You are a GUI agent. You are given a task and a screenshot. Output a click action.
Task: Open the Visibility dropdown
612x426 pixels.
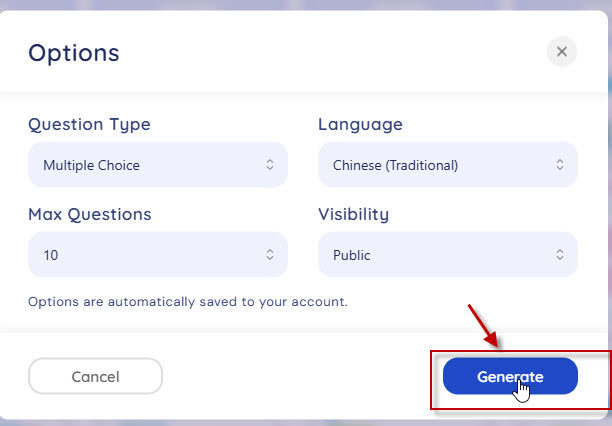[x=447, y=255]
